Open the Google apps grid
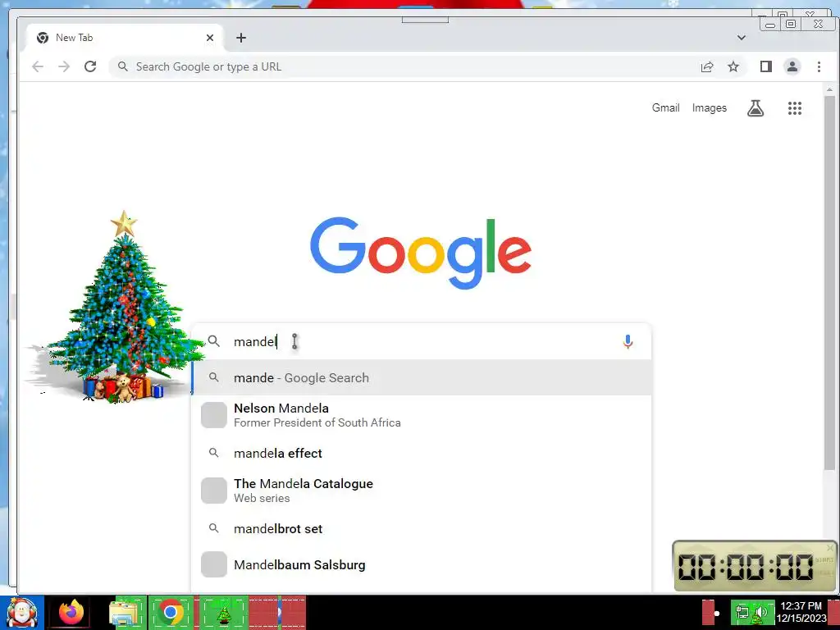The width and height of the screenshot is (840, 630). (795, 108)
